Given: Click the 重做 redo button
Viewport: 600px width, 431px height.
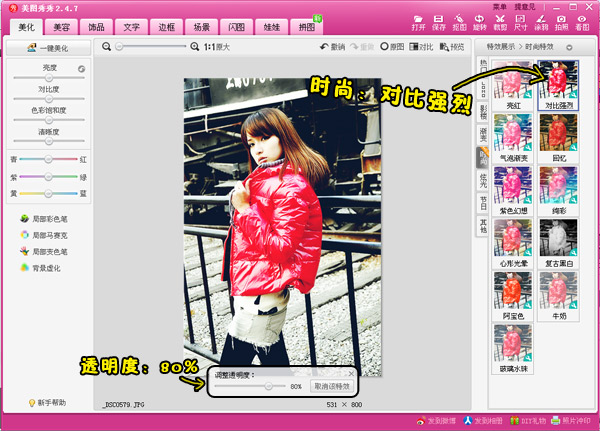Looking at the screenshot, I should (x=362, y=47).
